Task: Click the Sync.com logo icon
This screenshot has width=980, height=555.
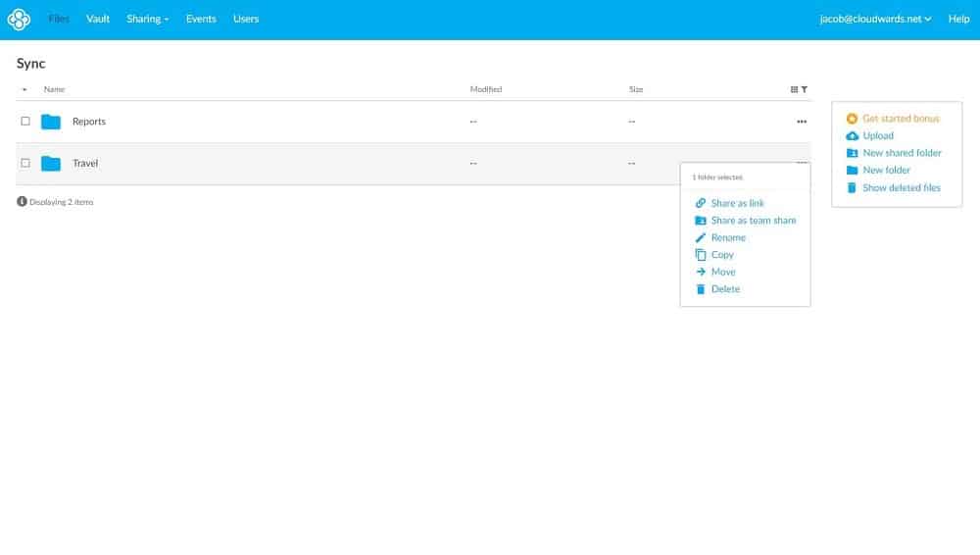Action: (x=19, y=20)
